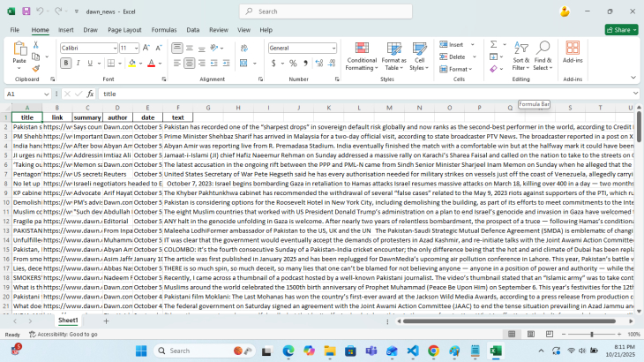The width and height of the screenshot is (644, 362).
Task: Expand the font size dropdown
Action: (x=135, y=48)
